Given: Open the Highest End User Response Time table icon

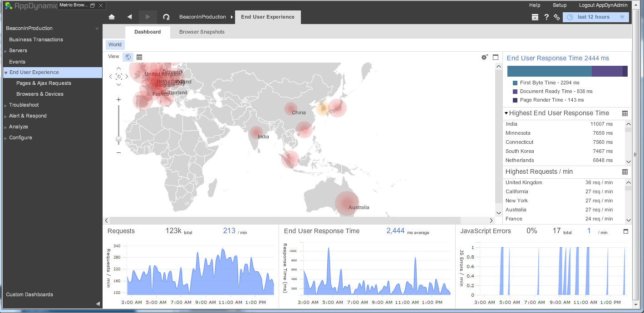Looking at the screenshot, I should tap(625, 113).
